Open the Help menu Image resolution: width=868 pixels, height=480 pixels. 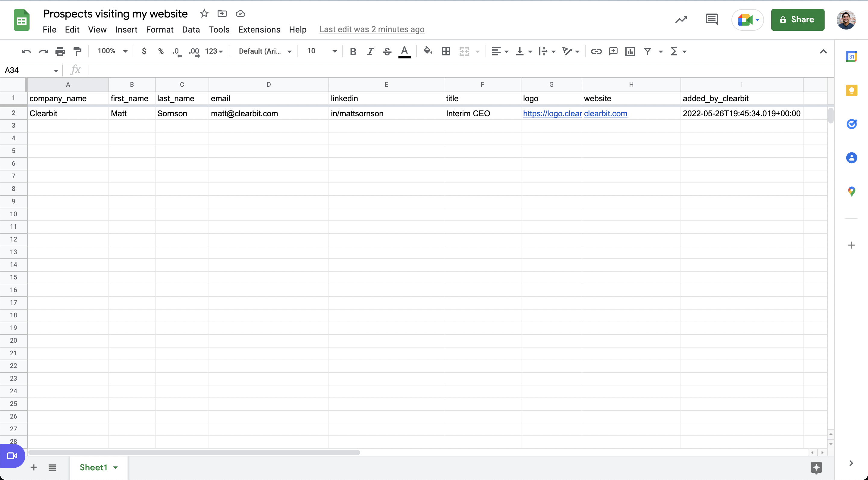(x=297, y=30)
